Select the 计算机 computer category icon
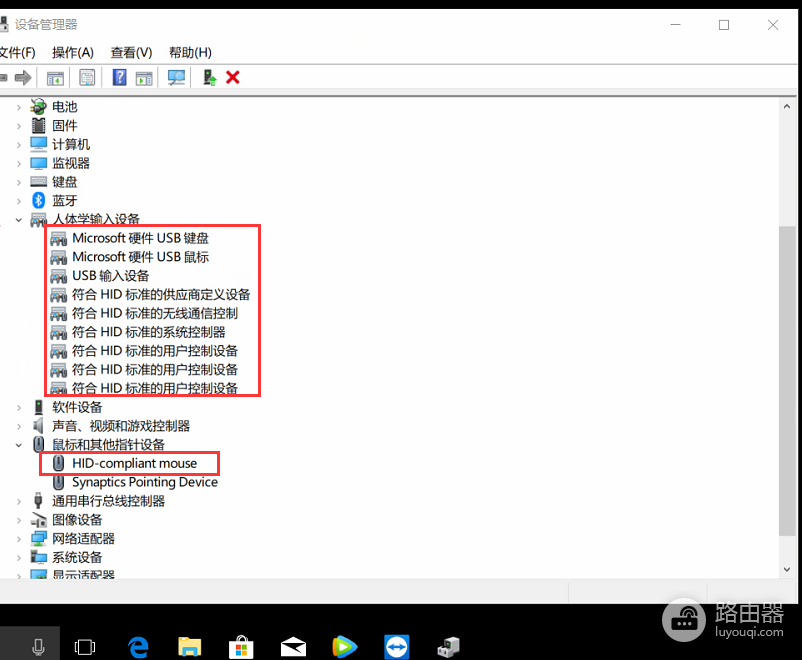The height and width of the screenshot is (660, 802). 38,144
